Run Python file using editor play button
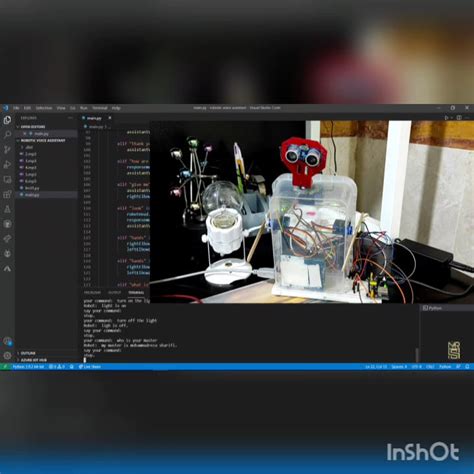 446,118
